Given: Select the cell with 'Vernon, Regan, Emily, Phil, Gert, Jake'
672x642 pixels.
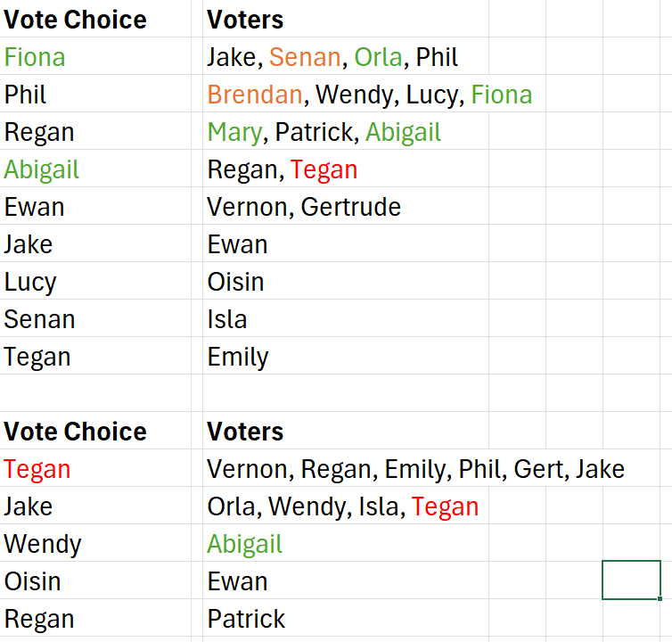Looking at the screenshot, I should pyautogui.click(x=346, y=468).
